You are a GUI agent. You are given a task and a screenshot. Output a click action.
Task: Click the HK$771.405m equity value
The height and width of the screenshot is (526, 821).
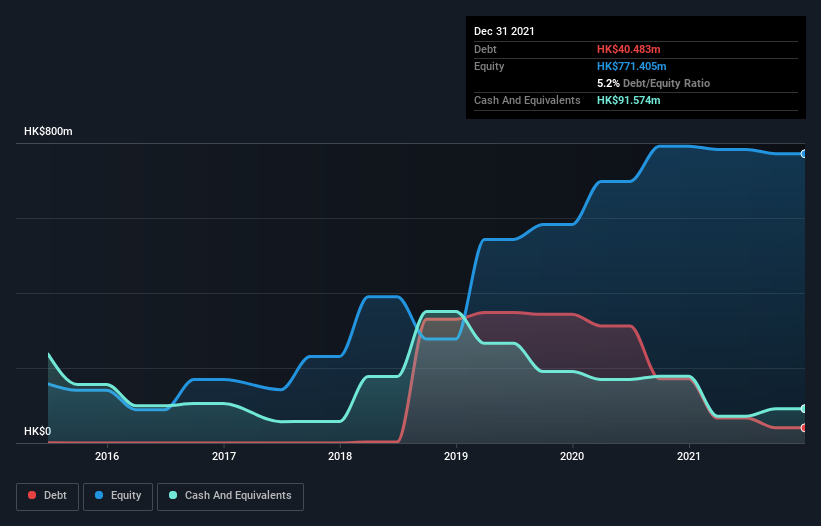coord(631,66)
